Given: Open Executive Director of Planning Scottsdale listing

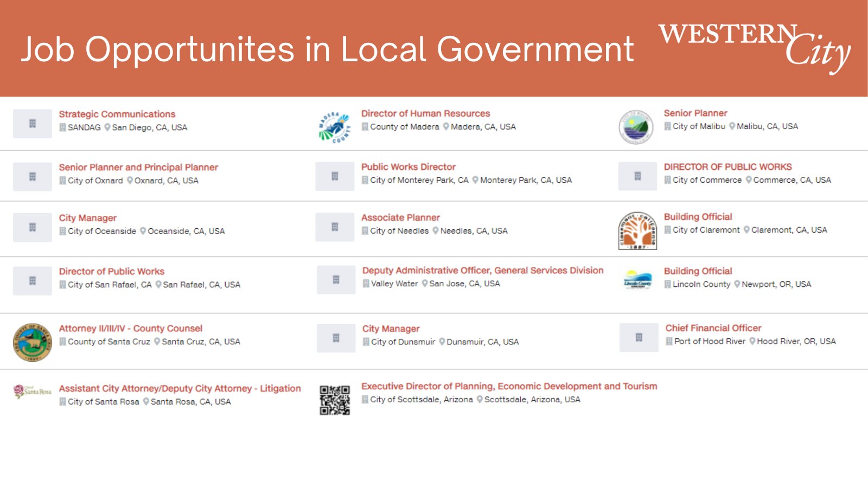Looking at the screenshot, I should (x=509, y=386).
